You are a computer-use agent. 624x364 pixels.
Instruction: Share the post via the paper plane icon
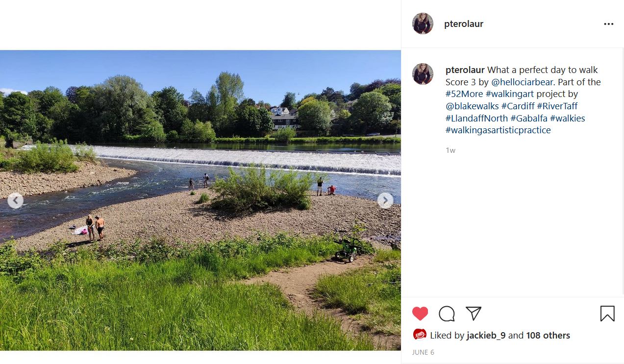(x=473, y=314)
